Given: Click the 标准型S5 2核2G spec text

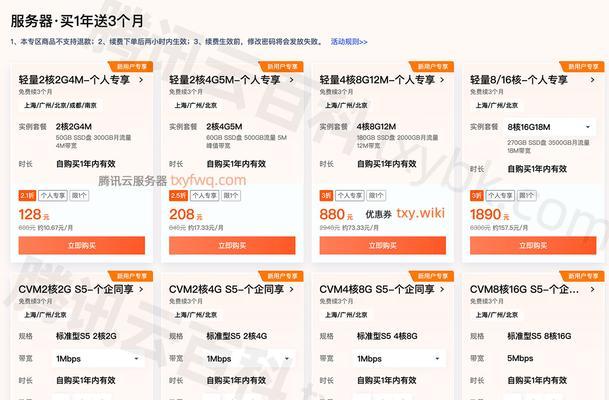Looking at the screenshot, I should 86,336.
